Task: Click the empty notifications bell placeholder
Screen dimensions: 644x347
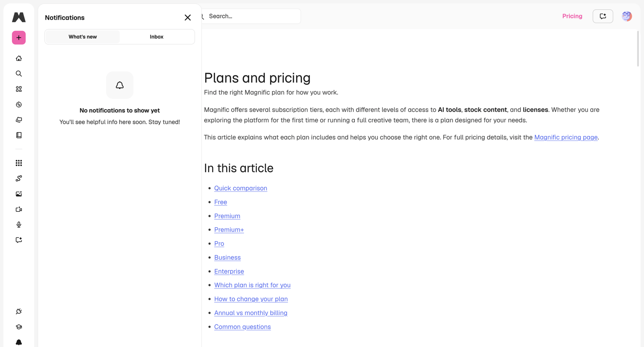Action: 120,85
